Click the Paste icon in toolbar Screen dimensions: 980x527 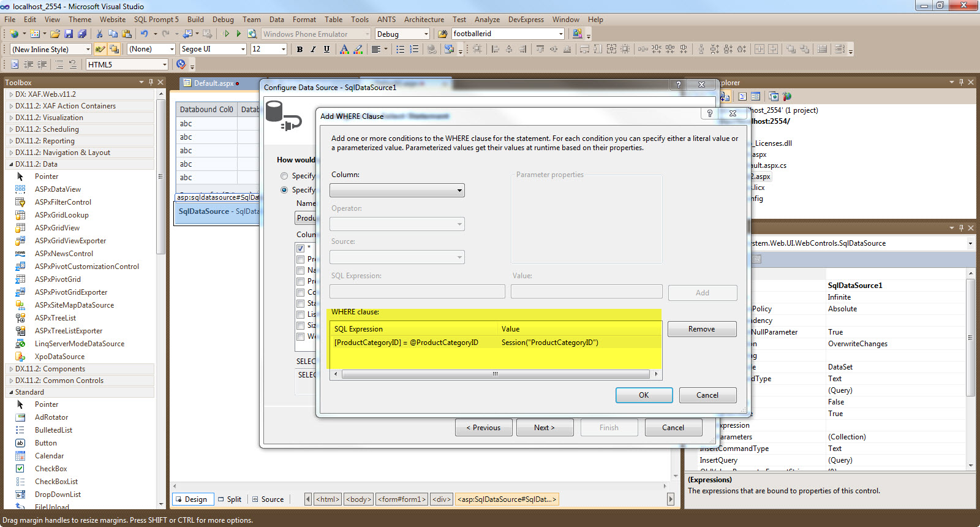point(127,34)
